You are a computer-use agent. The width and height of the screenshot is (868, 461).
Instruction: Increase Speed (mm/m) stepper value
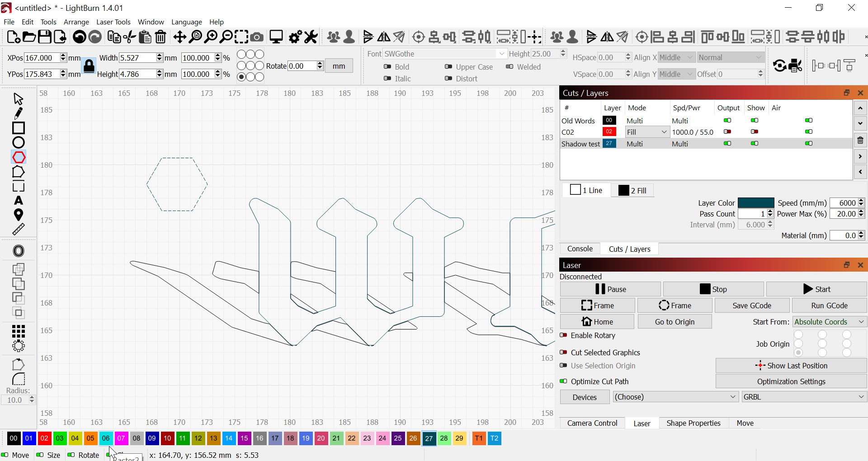coord(861,201)
